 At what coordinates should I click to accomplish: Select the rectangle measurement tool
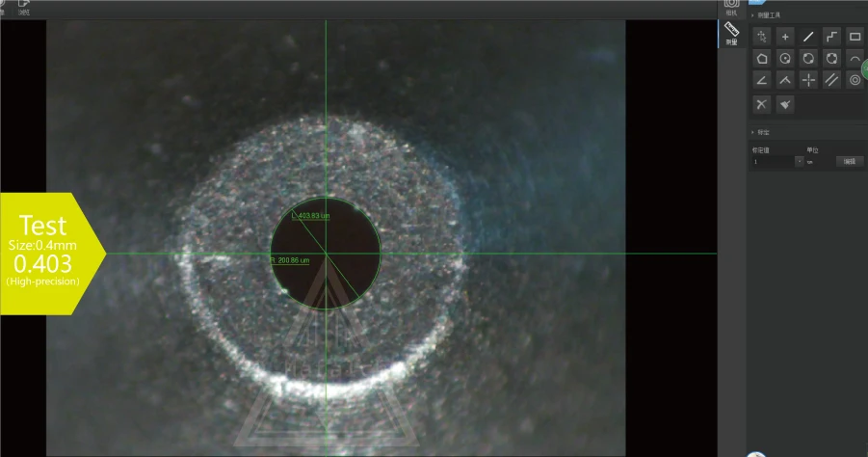[855, 37]
